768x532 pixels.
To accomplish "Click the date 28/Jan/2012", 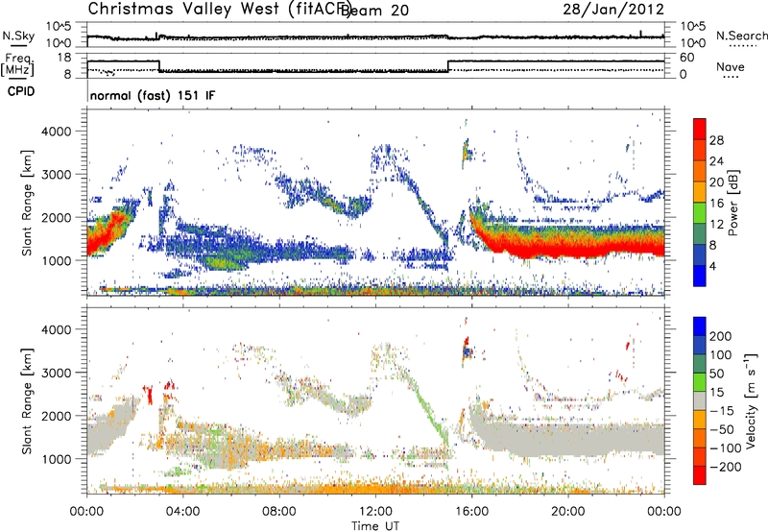I will point(613,10).
